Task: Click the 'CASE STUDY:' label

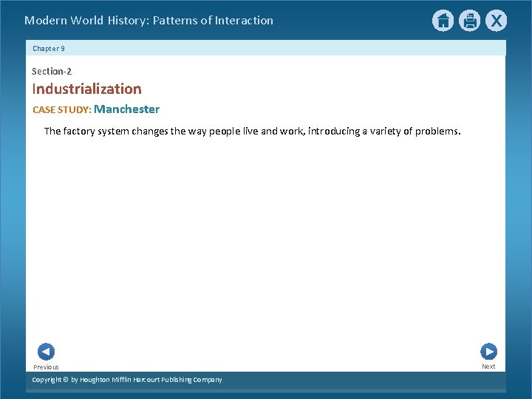Action: [62, 109]
